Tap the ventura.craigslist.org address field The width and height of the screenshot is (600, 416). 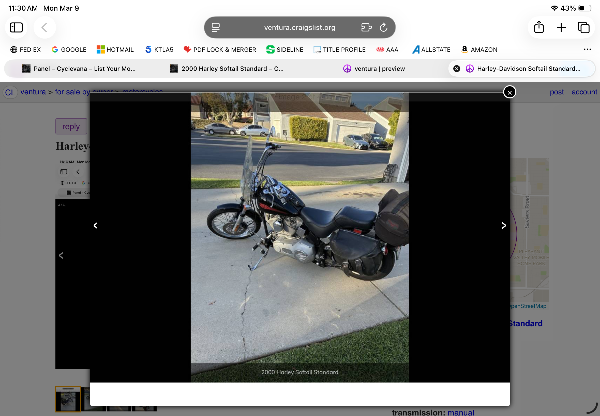point(299,27)
